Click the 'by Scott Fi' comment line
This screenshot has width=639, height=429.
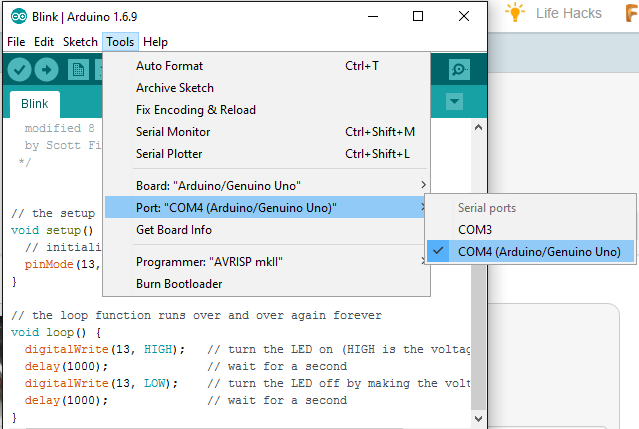click(x=63, y=145)
